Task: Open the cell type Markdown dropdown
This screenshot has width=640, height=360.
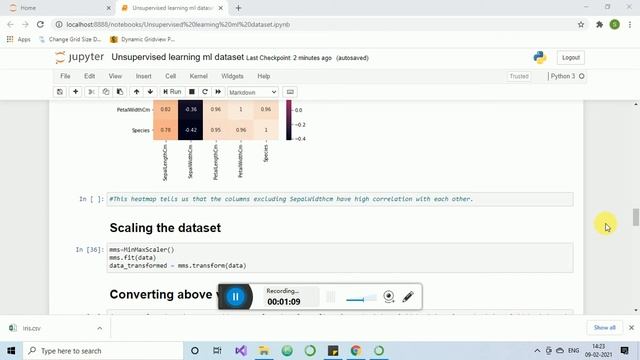Action: 253,92
